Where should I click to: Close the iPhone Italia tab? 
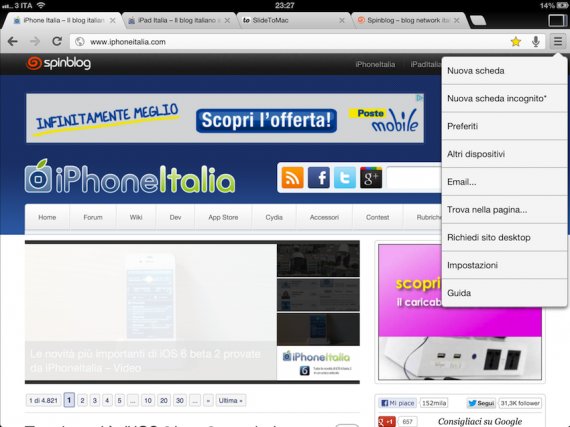coord(113,20)
